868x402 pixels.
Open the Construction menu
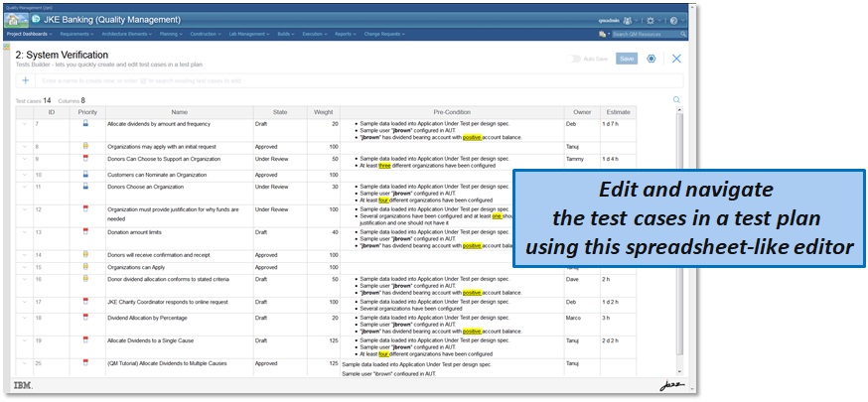point(206,35)
